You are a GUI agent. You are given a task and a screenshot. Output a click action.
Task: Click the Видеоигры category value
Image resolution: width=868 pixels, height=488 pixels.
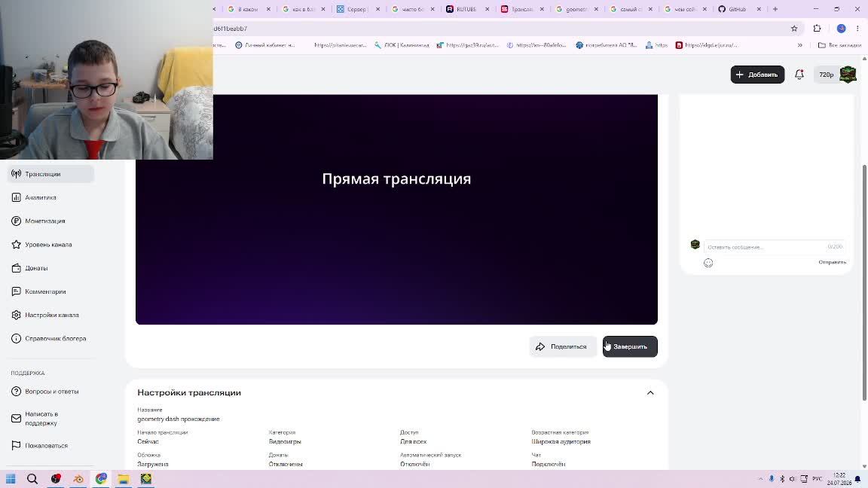coord(285,441)
